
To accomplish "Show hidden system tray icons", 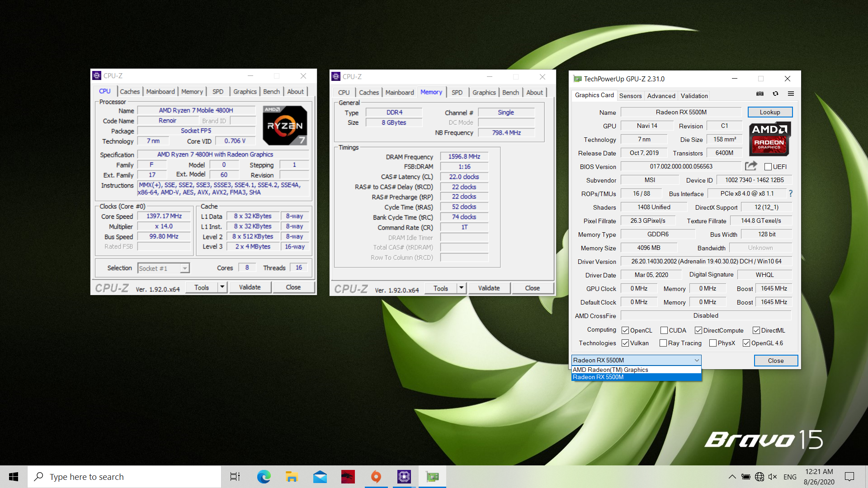I will point(732,477).
